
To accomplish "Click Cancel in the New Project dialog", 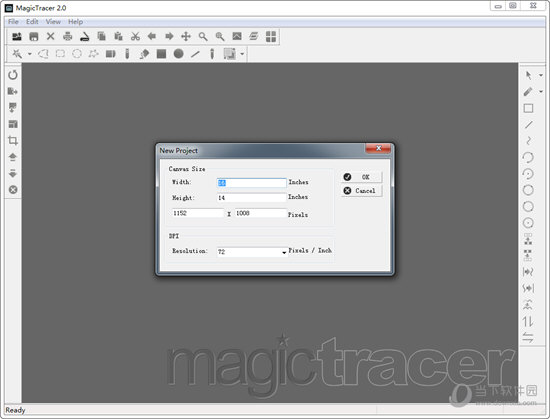I will [361, 191].
